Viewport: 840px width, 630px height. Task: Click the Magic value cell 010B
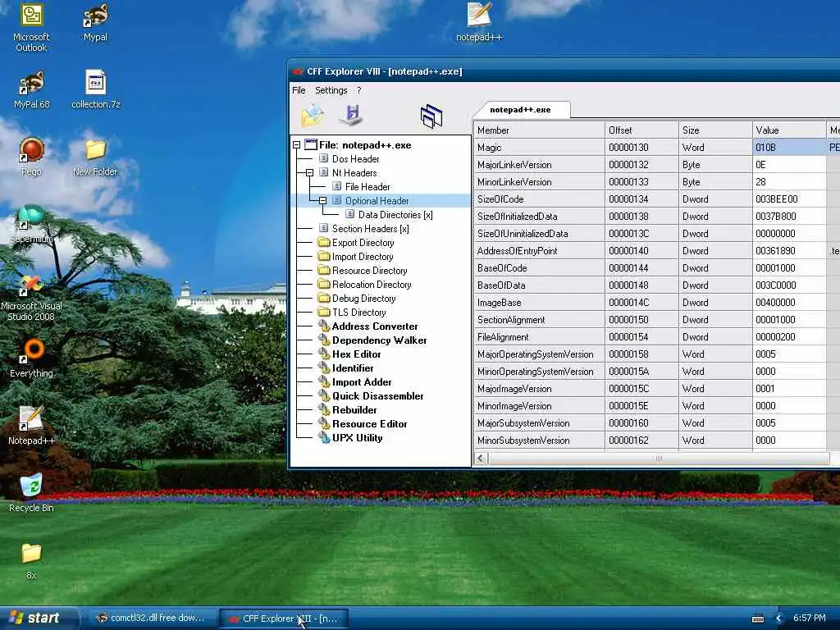[789, 148]
